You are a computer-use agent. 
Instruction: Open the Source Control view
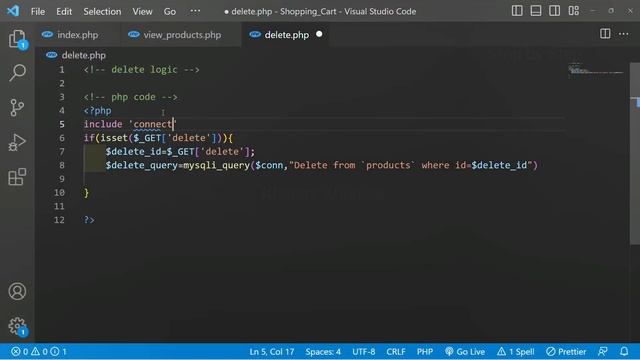17,108
